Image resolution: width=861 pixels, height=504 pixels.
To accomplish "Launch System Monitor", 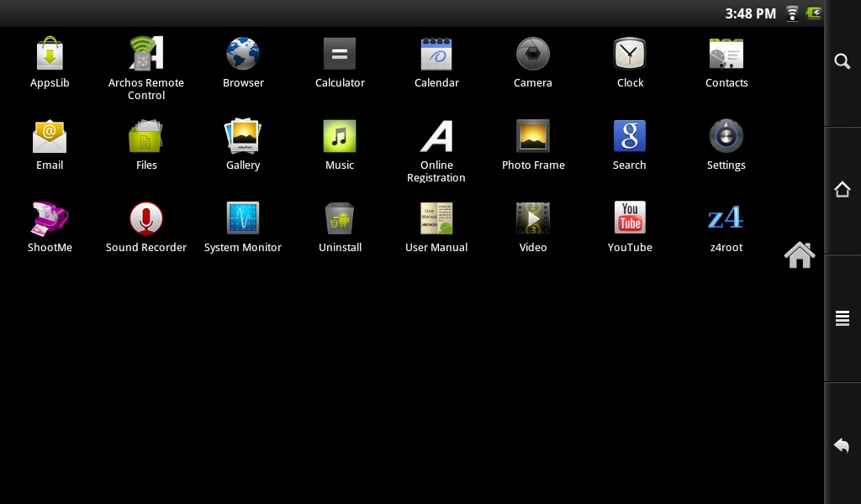I will [x=243, y=218].
